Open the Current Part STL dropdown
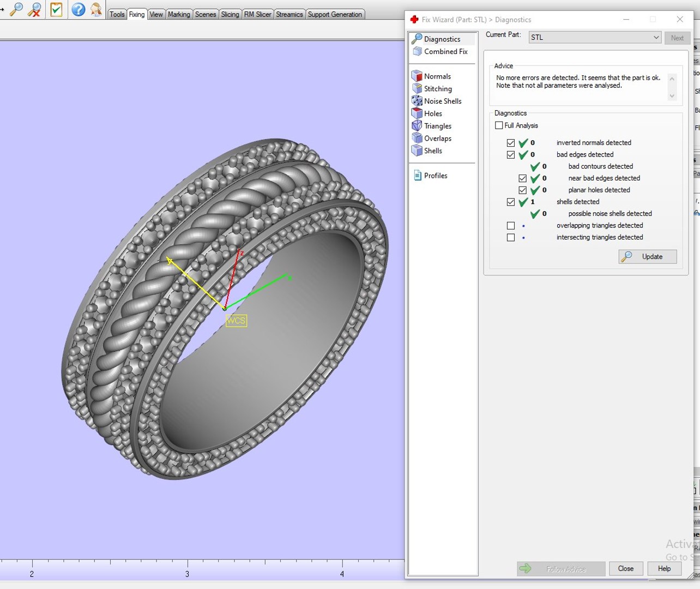The image size is (700, 589). (x=595, y=37)
